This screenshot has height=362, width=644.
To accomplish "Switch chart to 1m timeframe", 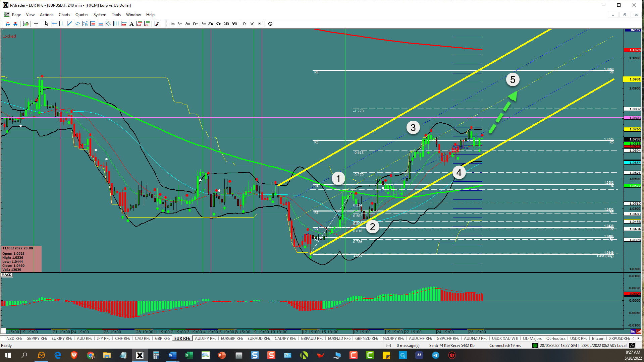I will (x=172, y=24).
